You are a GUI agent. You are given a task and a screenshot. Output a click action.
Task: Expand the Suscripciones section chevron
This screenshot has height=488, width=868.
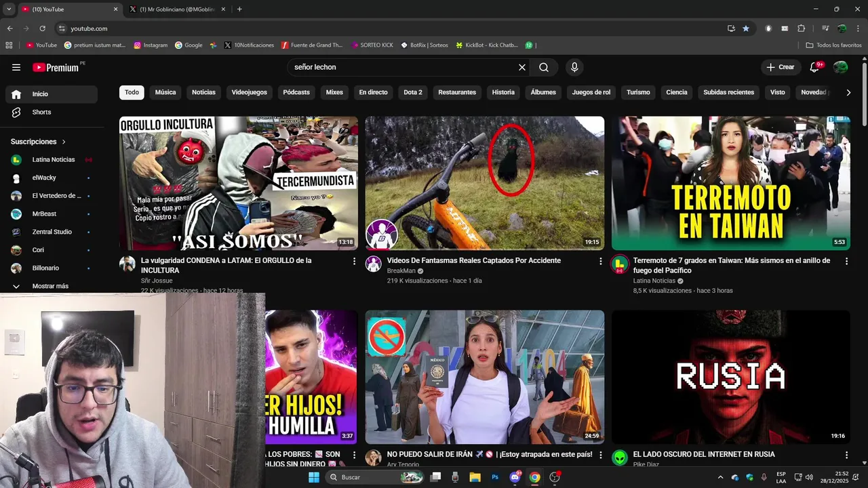pos(64,142)
